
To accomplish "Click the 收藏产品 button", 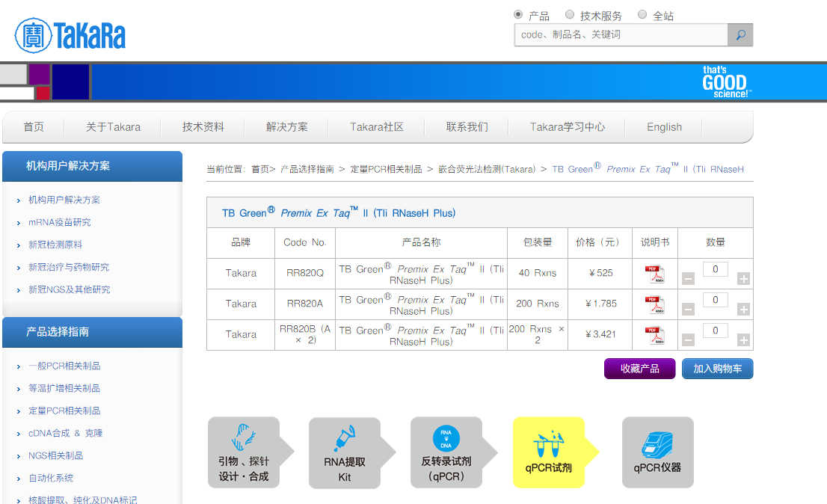I will [640, 369].
